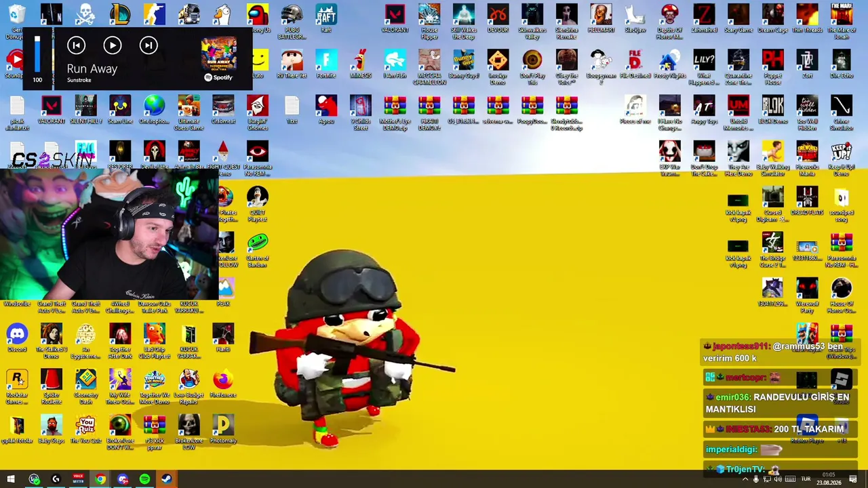Open the Bunny Guys! desktop shortcut

(x=463, y=64)
